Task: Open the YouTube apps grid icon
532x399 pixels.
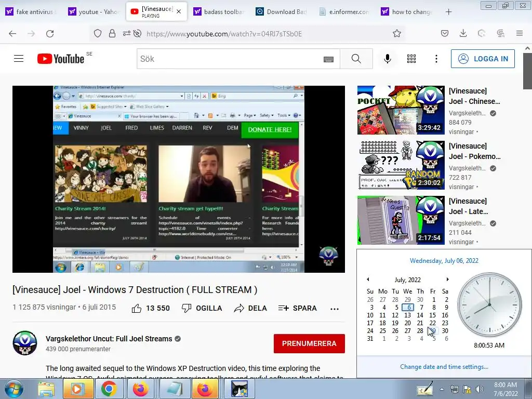Action: pyautogui.click(x=411, y=59)
